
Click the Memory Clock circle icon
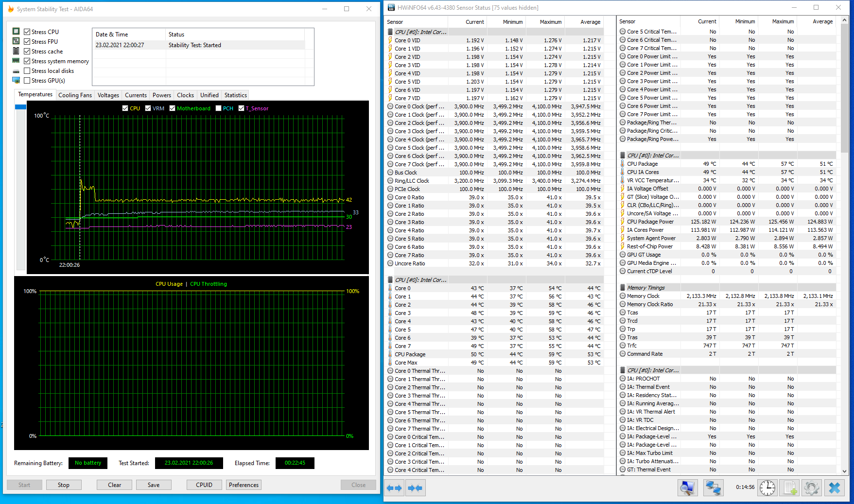click(623, 296)
